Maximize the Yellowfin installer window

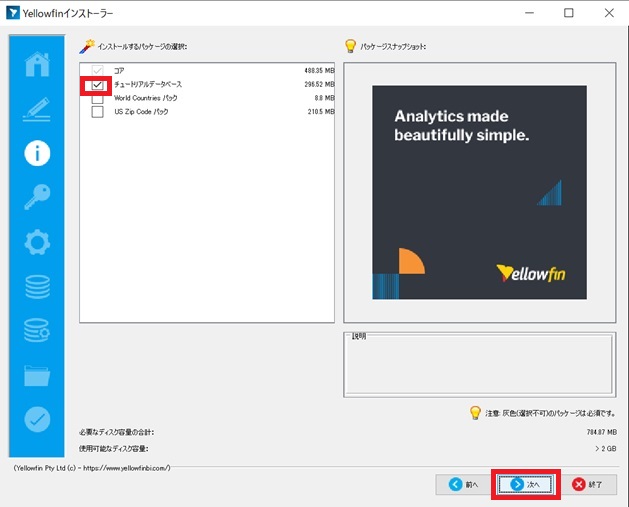click(568, 13)
